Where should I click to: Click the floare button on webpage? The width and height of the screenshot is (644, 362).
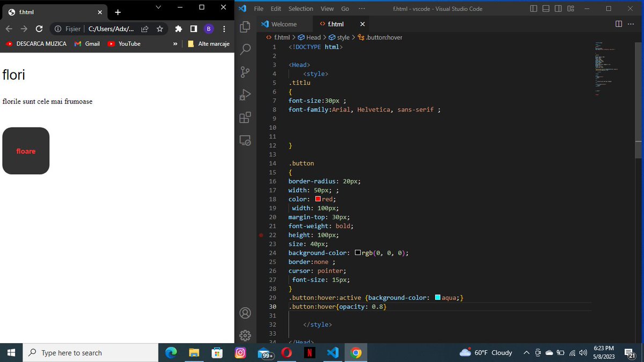[x=26, y=151]
